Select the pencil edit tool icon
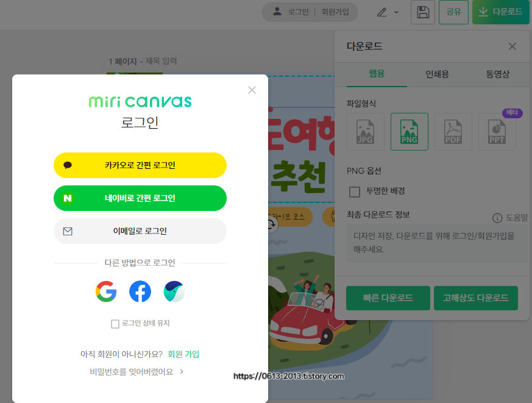The height and width of the screenshot is (403, 532). pos(381,12)
